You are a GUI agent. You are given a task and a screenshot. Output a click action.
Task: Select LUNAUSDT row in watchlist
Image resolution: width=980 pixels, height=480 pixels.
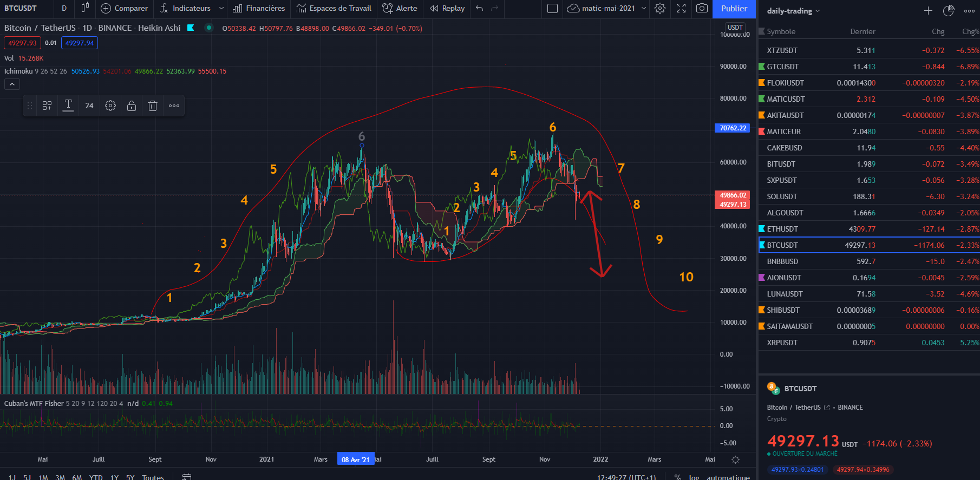[x=869, y=294]
